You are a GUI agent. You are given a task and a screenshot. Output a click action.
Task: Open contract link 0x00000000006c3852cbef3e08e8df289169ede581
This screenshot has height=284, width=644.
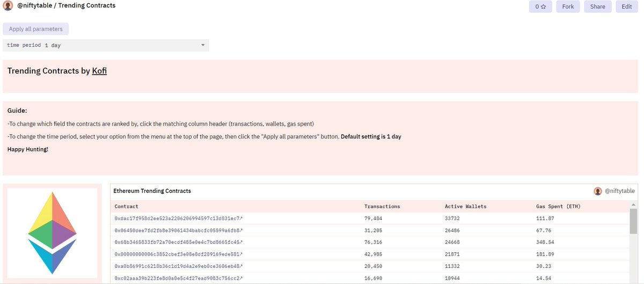(x=179, y=254)
